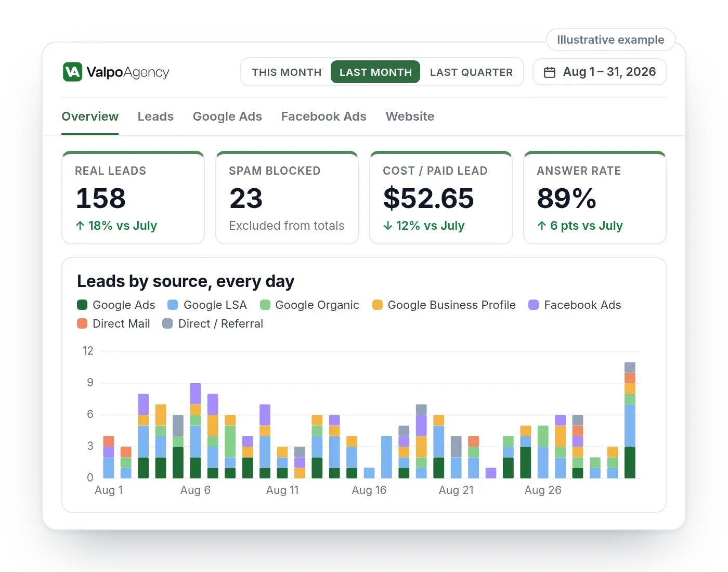728x572 pixels.
Task: Open the Aug 1 – 31, 2026 date picker
Action: point(600,72)
